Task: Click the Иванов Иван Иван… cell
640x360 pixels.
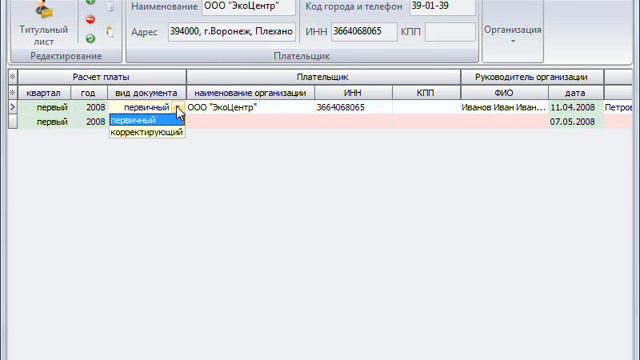Action: pos(504,107)
